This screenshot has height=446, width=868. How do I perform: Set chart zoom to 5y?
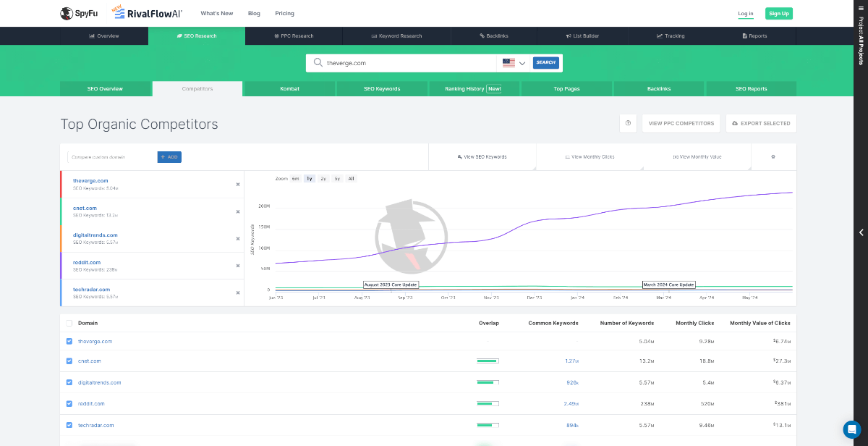pos(337,178)
